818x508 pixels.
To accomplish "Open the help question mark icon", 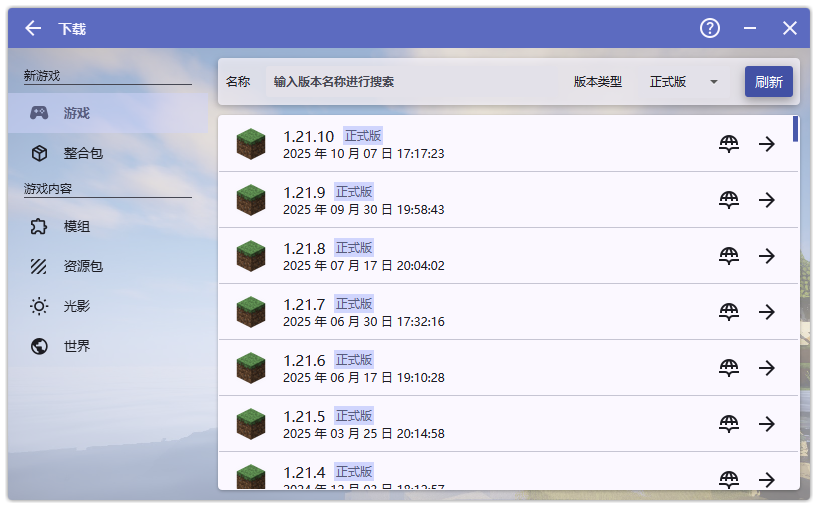I will pyautogui.click(x=710, y=28).
